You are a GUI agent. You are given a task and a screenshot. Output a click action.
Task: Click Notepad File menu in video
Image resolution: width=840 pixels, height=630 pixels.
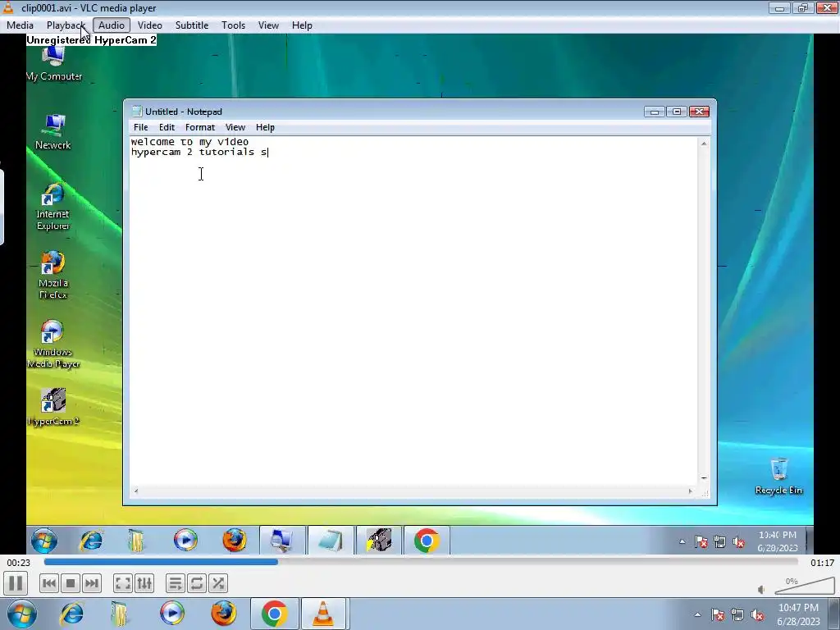pos(141,127)
